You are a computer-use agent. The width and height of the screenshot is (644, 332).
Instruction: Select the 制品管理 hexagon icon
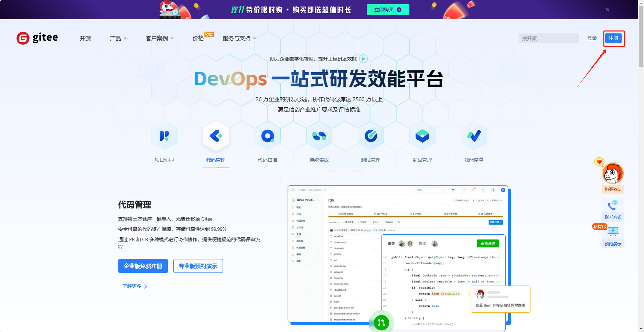pos(422,136)
